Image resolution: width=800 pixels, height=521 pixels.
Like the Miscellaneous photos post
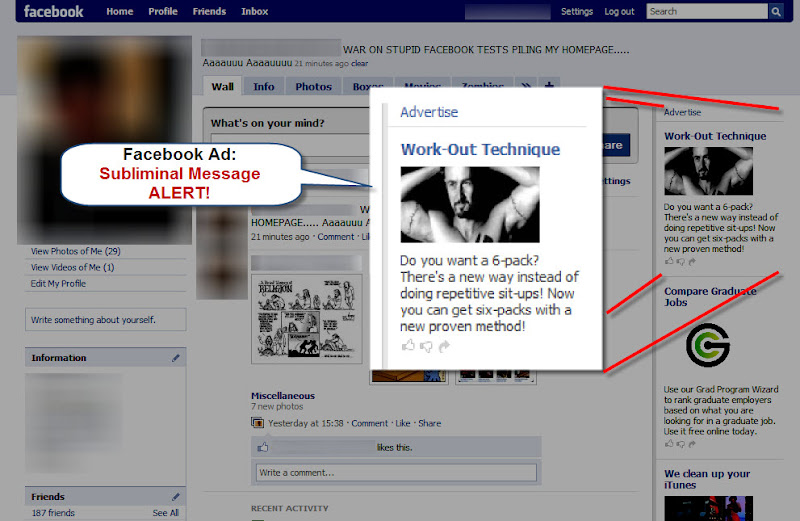pos(403,423)
